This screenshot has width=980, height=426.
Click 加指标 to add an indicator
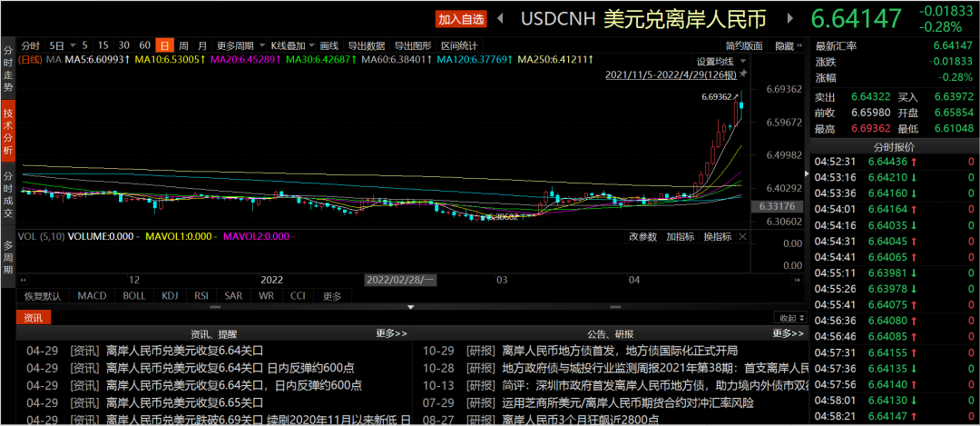[680, 236]
